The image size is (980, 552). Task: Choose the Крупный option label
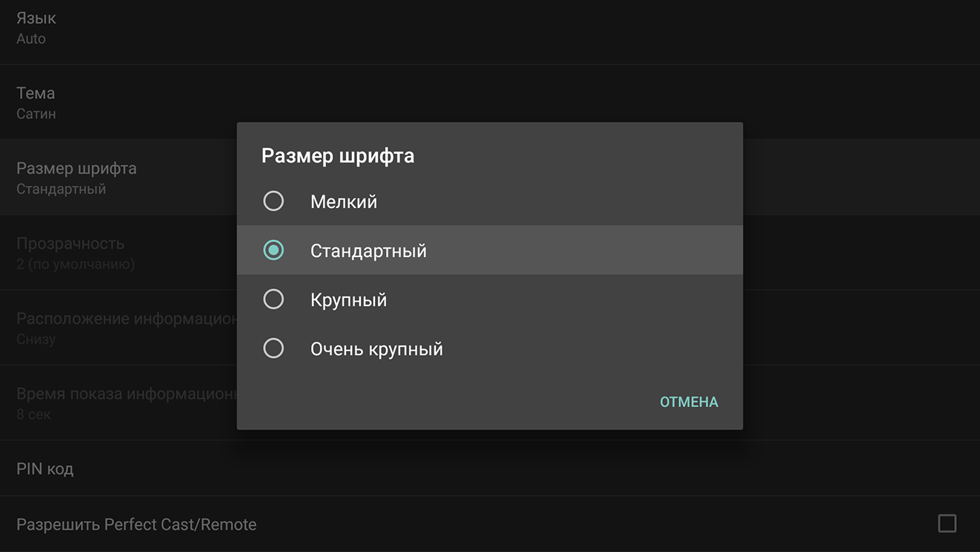coord(348,300)
